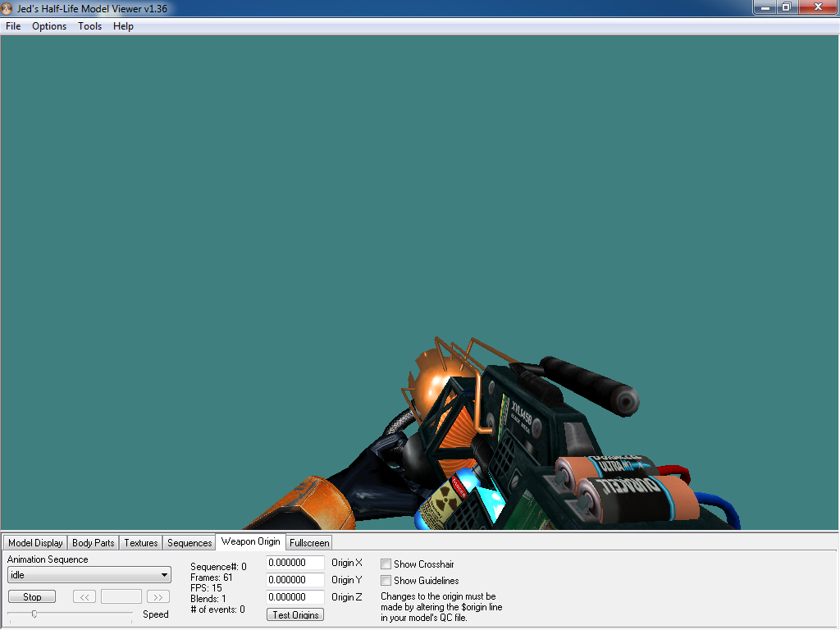Click the Stop animation button
Screen dimensions: 840x630
point(32,597)
